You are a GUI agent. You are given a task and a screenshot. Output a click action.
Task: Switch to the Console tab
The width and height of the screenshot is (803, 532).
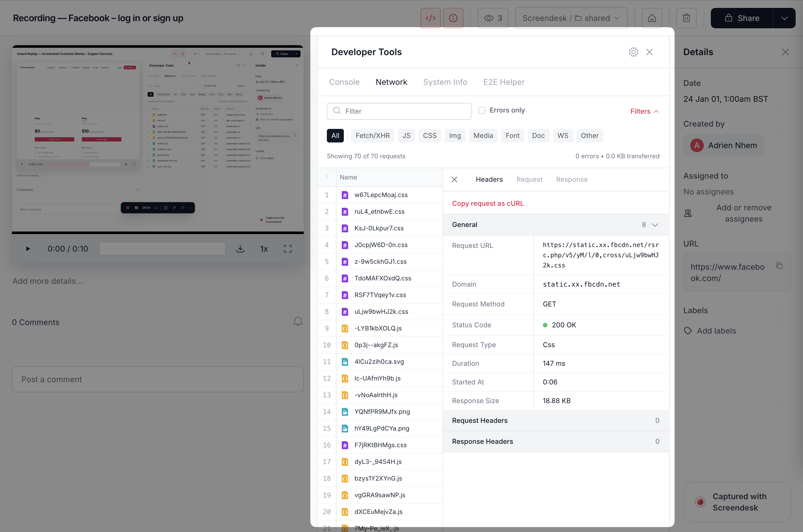[344, 82]
